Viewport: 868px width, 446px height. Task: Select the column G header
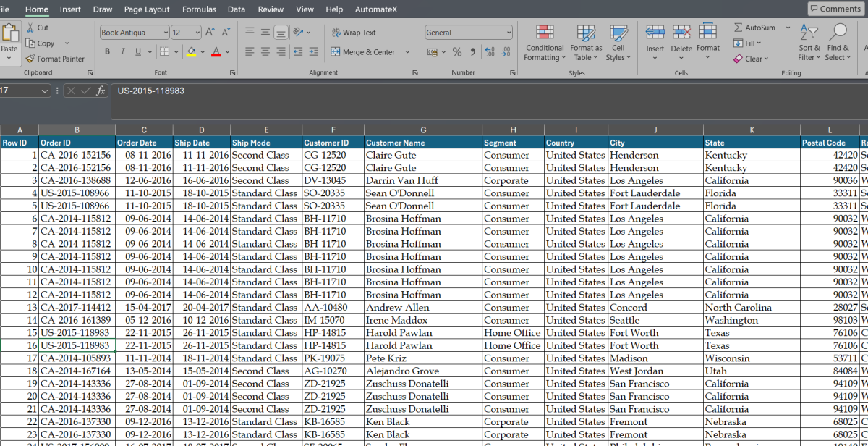pyautogui.click(x=423, y=130)
